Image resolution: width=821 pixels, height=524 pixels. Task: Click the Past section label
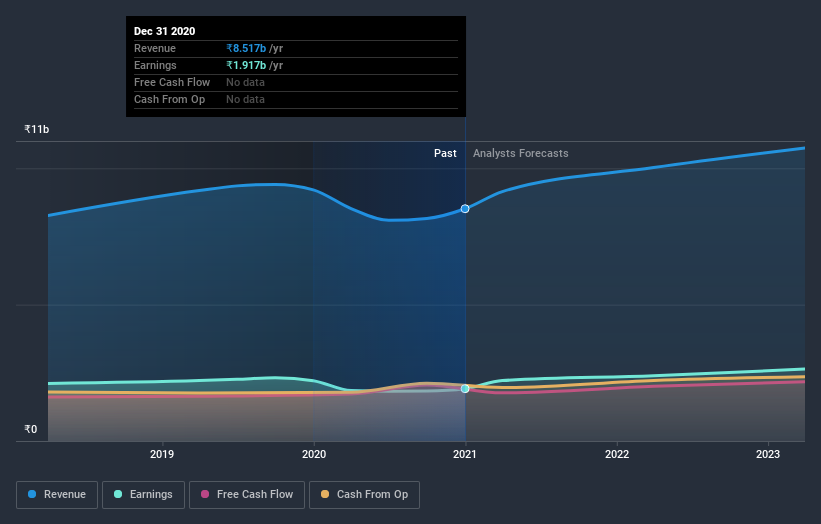445,153
